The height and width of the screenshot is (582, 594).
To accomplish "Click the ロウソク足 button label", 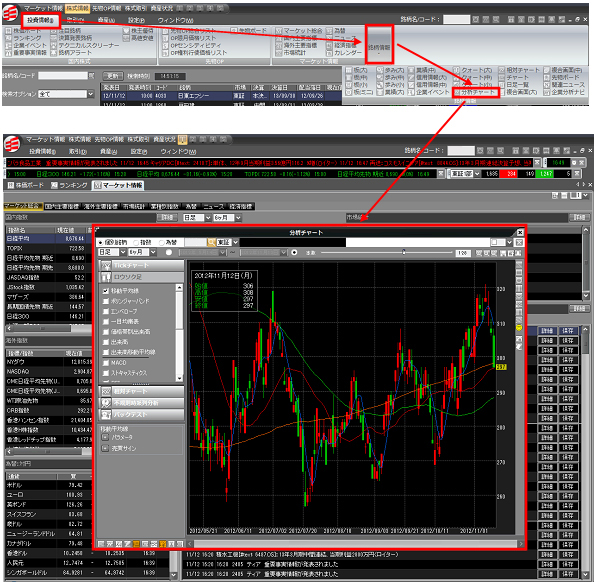I will click(x=128, y=277).
